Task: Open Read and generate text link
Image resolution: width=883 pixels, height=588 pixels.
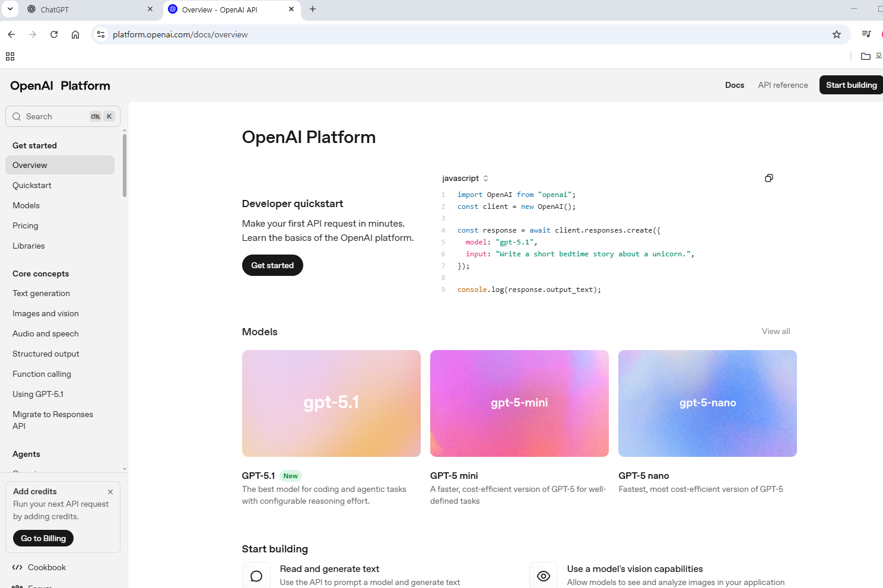Action: pos(329,568)
